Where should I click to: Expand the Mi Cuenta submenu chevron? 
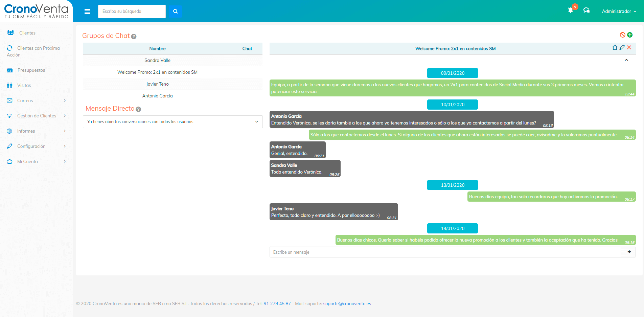click(x=65, y=161)
